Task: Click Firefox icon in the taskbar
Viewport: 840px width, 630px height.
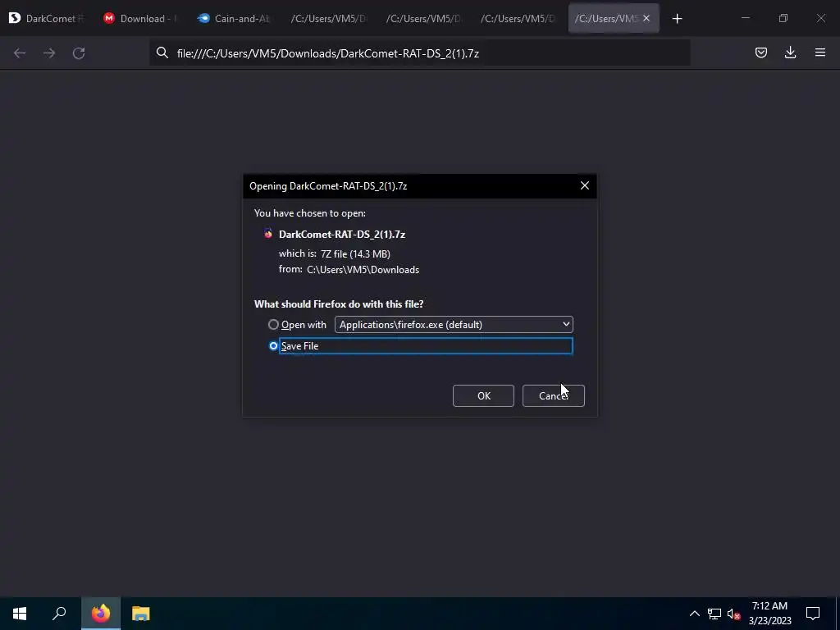Action: tap(101, 614)
